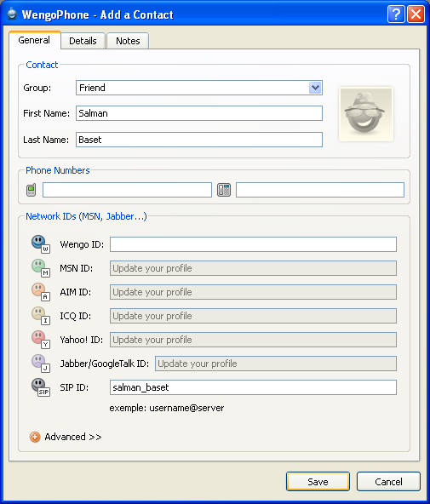Viewport: 430px width, 504px height.
Task: Save the new contact
Action: click(x=318, y=482)
